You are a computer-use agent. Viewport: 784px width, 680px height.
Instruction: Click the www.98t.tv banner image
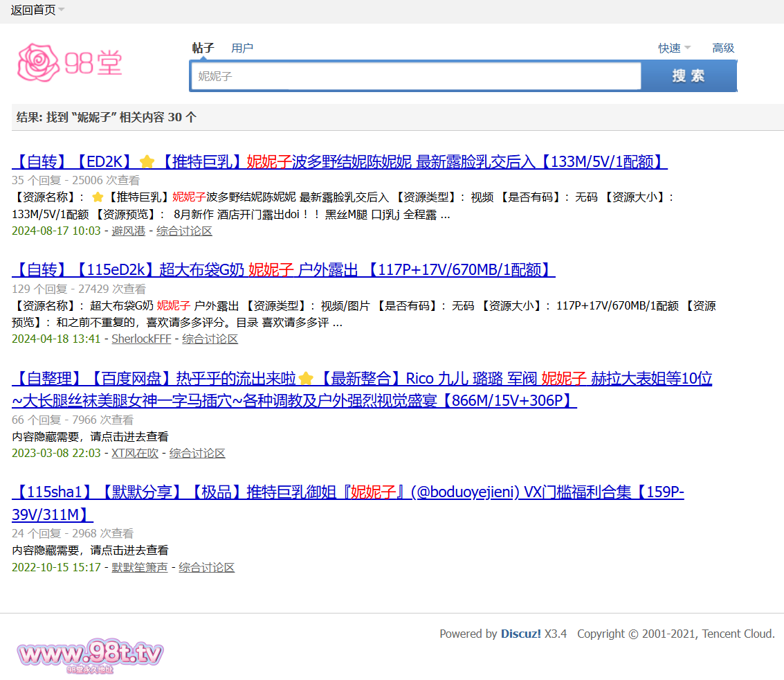pos(90,654)
